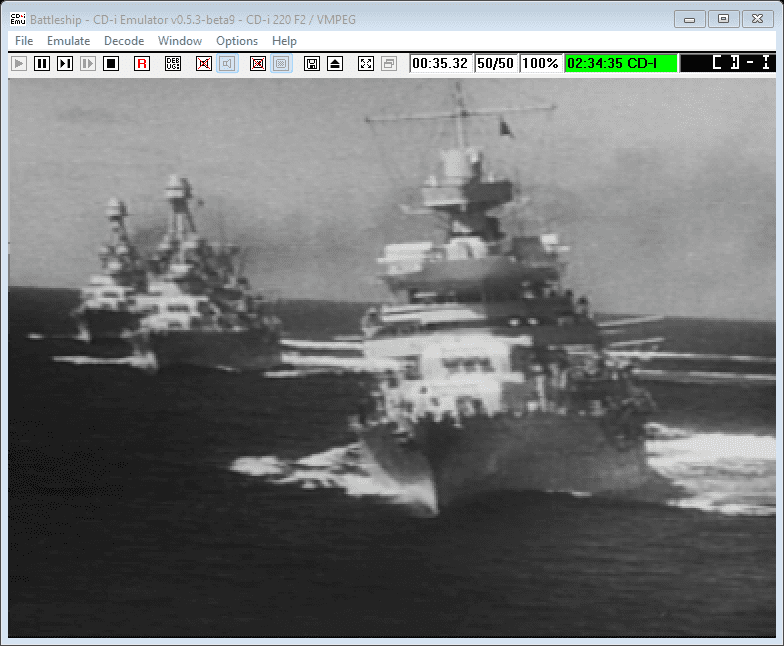Viewport: 784px width, 646px height.
Task: Toggle the highlighted display filter button
Action: pyautogui.click(x=281, y=63)
